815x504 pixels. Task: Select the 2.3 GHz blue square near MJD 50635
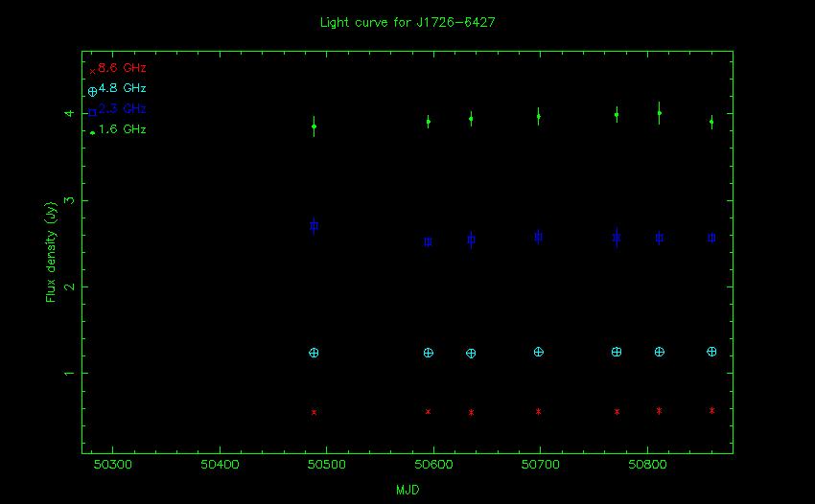[x=471, y=240]
